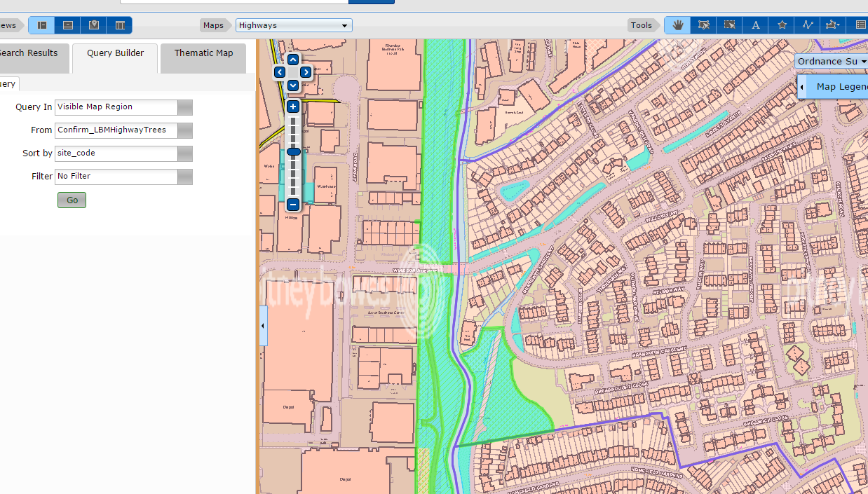Image resolution: width=868 pixels, height=494 pixels.
Task: Pan the map right with arrow
Action: (x=306, y=72)
